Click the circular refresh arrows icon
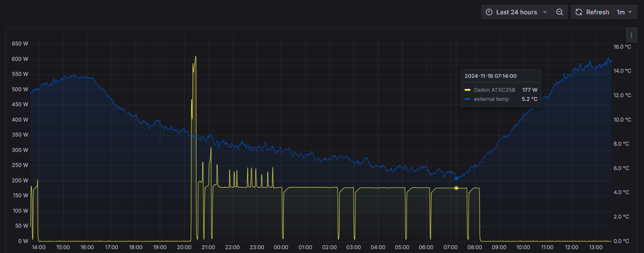The height and width of the screenshot is (253, 644). pos(579,12)
